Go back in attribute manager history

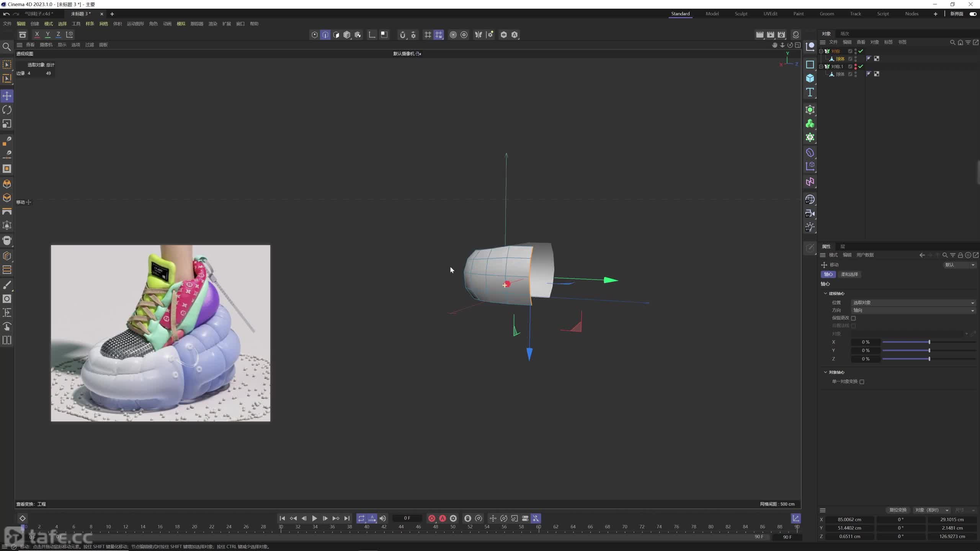pos(922,255)
